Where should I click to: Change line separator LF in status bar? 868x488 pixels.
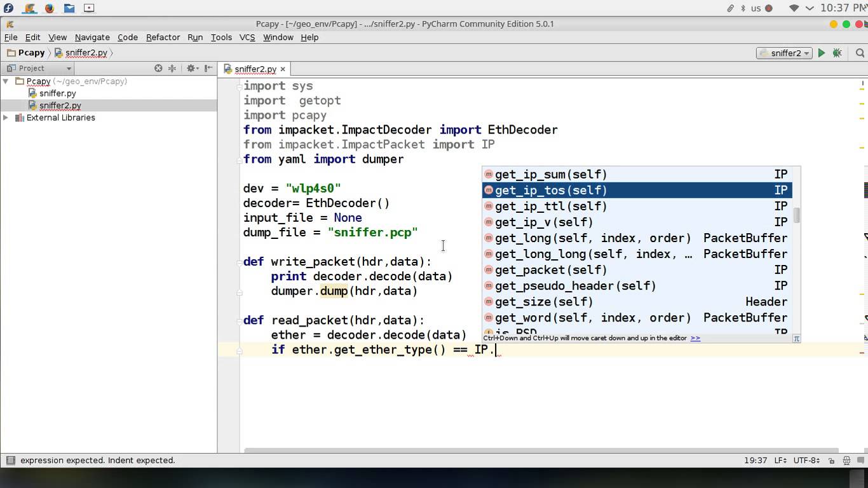coord(780,461)
